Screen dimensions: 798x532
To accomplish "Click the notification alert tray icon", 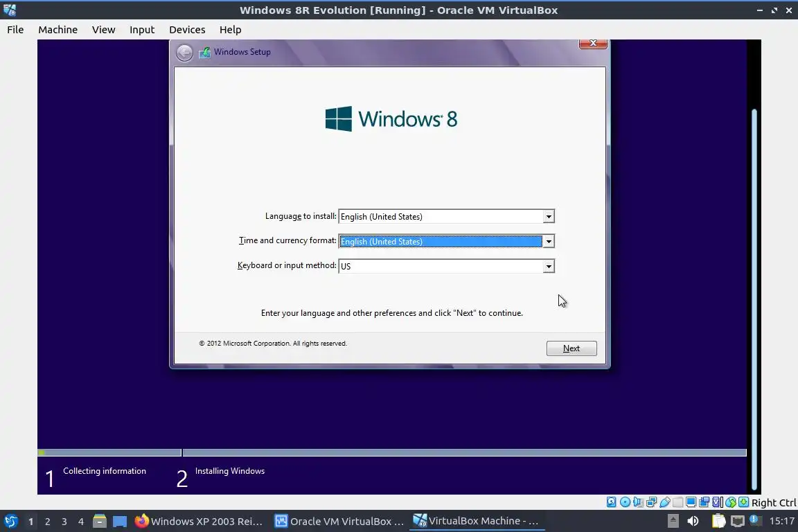I will pos(755,520).
